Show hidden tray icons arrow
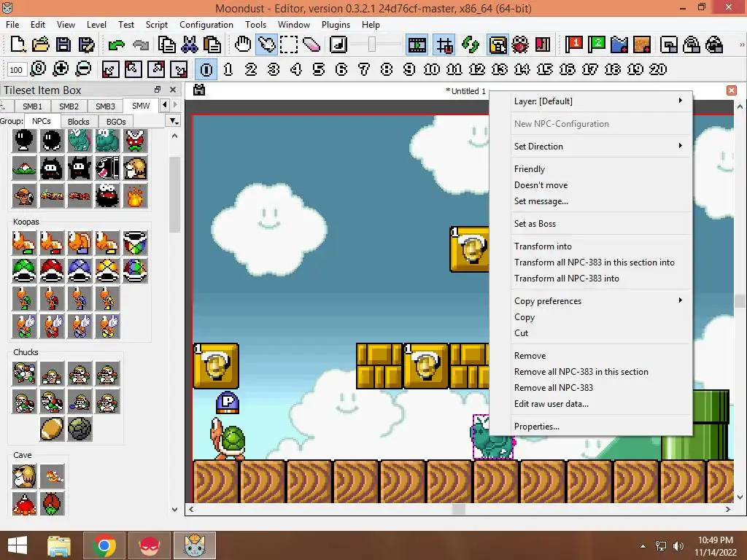Viewport: 747px width, 560px height. click(643, 545)
